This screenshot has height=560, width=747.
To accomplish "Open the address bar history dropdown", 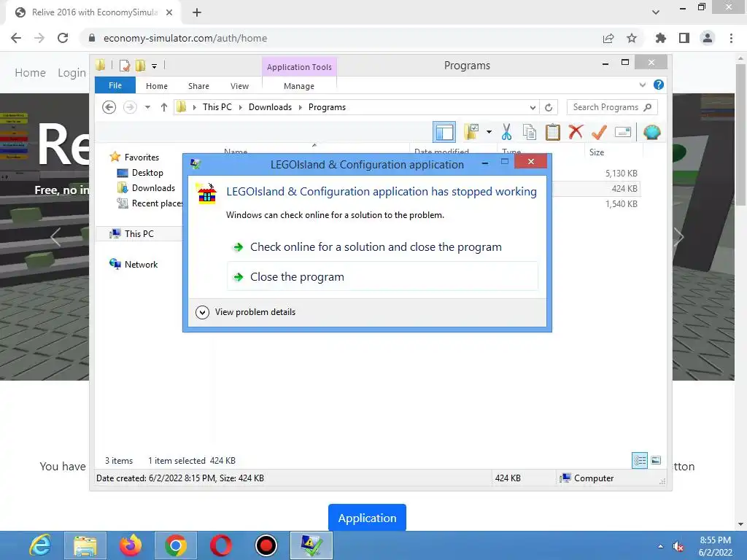I will (x=533, y=108).
